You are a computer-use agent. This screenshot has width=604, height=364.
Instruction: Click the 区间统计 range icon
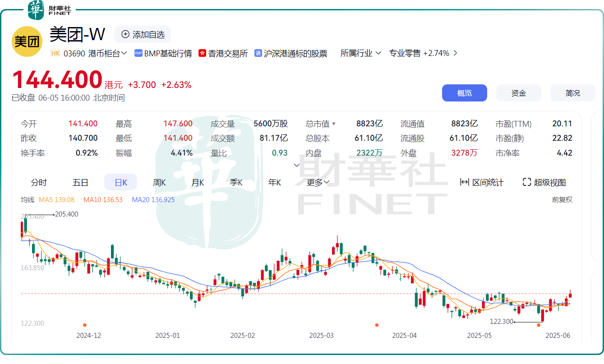[464, 182]
